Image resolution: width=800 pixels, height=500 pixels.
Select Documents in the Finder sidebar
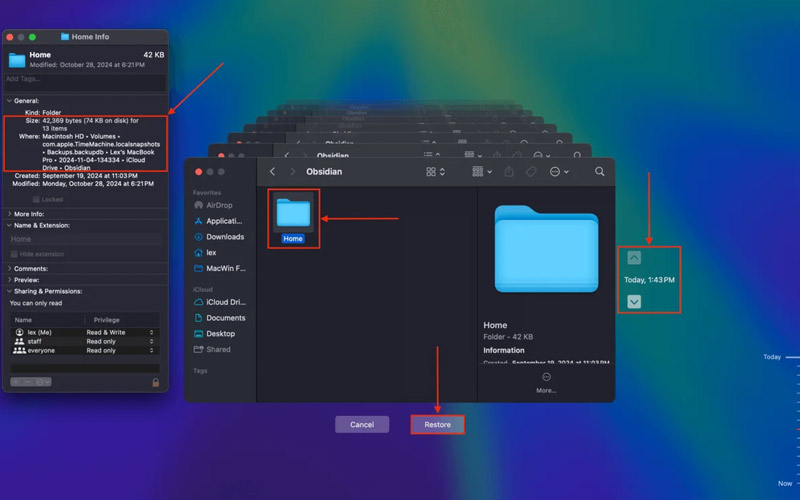click(x=224, y=318)
